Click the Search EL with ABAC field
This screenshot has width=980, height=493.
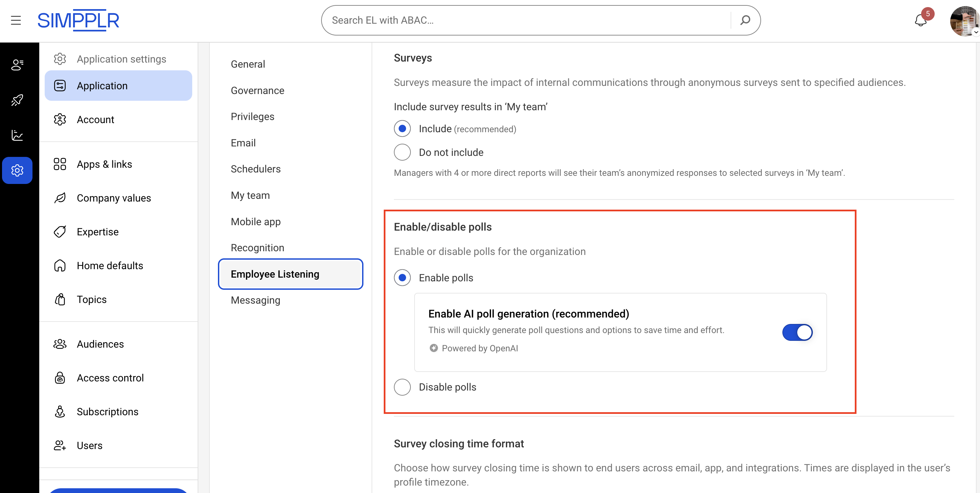pyautogui.click(x=525, y=20)
